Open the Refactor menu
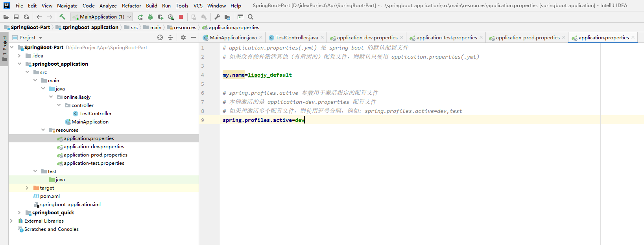The image size is (644, 245). point(131,6)
